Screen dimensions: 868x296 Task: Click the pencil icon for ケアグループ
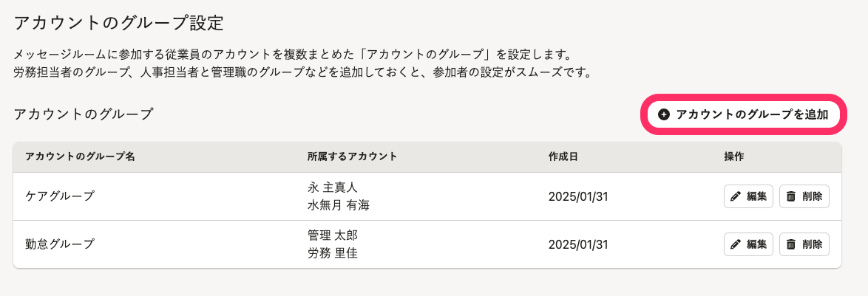pos(736,196)
